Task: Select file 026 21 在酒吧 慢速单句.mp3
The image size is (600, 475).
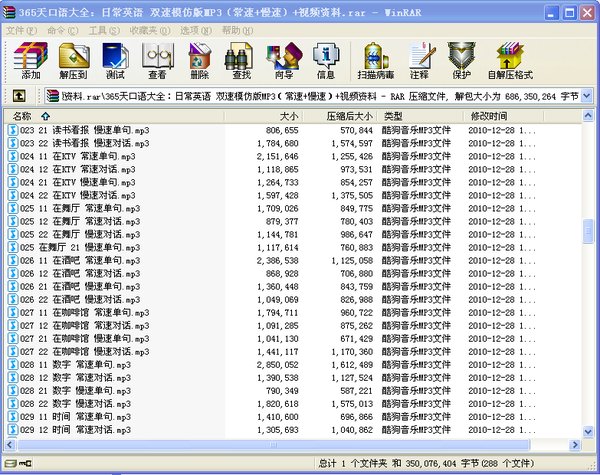Action: (80, 286)
